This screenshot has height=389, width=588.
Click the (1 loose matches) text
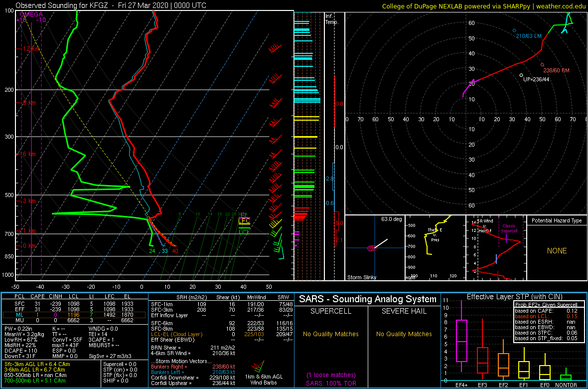click(331, 375)
